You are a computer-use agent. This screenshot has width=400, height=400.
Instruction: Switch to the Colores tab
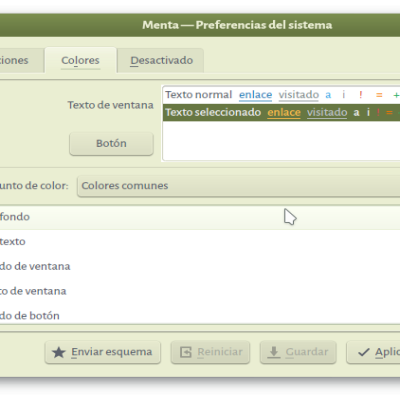pyautogui.click(x=80, y=60)
